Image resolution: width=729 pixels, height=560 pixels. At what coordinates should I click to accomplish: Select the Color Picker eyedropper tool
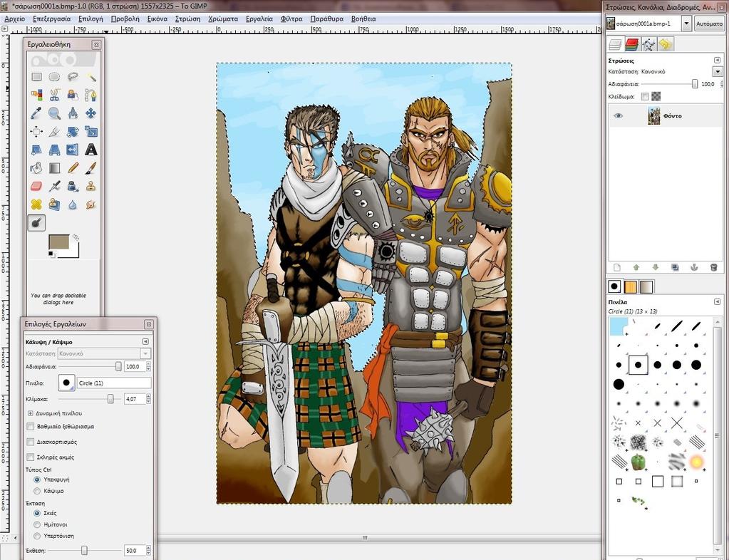tap(36, 113)
